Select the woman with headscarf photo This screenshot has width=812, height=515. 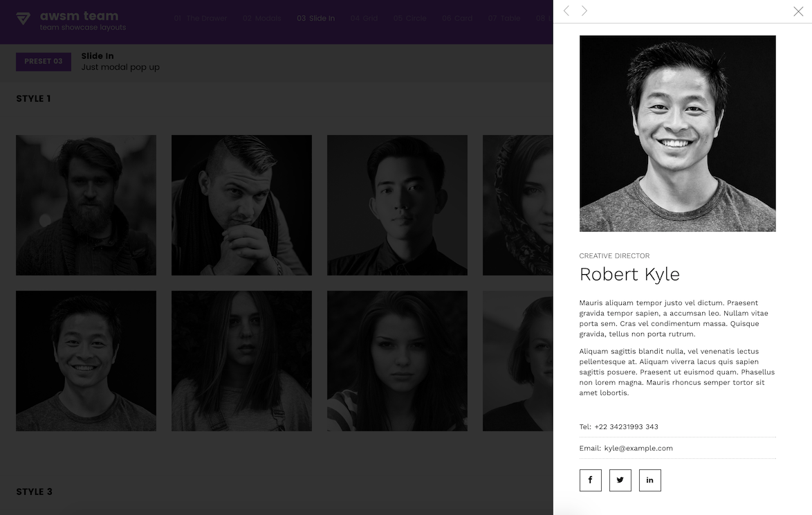click(518, 205)
